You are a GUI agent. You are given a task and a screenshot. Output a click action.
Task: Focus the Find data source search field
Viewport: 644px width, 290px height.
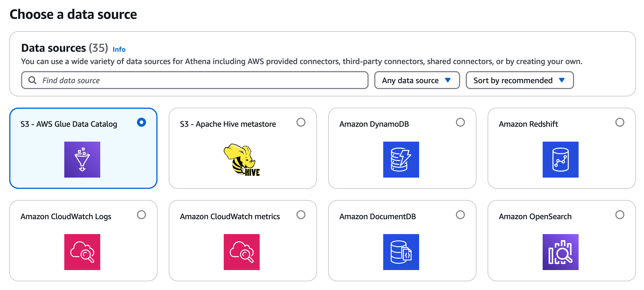click(x=195, y=80)
